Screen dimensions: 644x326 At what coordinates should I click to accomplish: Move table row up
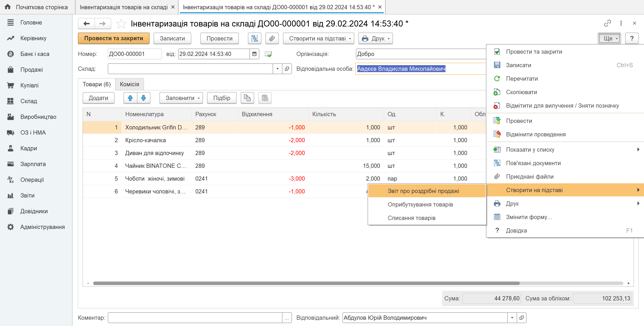[x=130, y=98]
